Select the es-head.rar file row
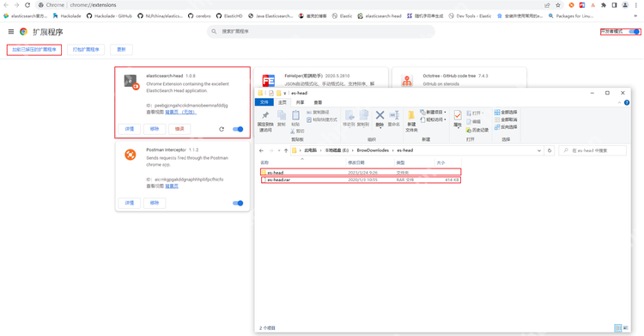Screen dimensions: 644x336 [361, 180]
